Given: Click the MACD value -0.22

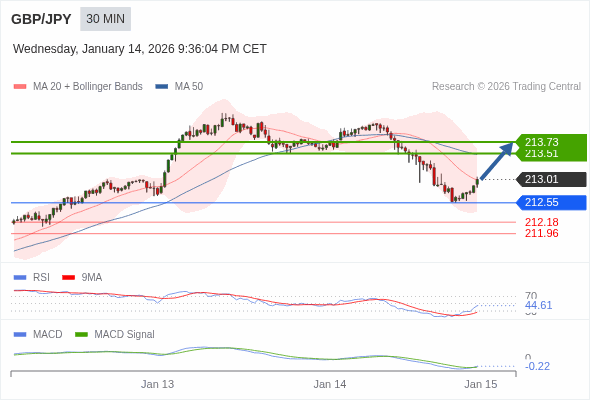Looking at the screenshot, I should coord(537,366).
